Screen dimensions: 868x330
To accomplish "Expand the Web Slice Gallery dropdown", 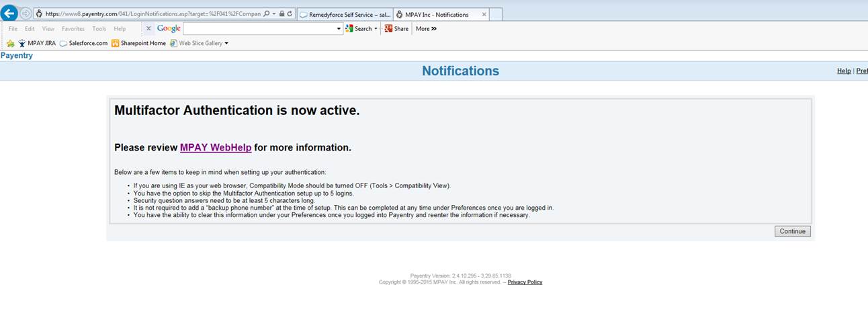I will (226, 43).
